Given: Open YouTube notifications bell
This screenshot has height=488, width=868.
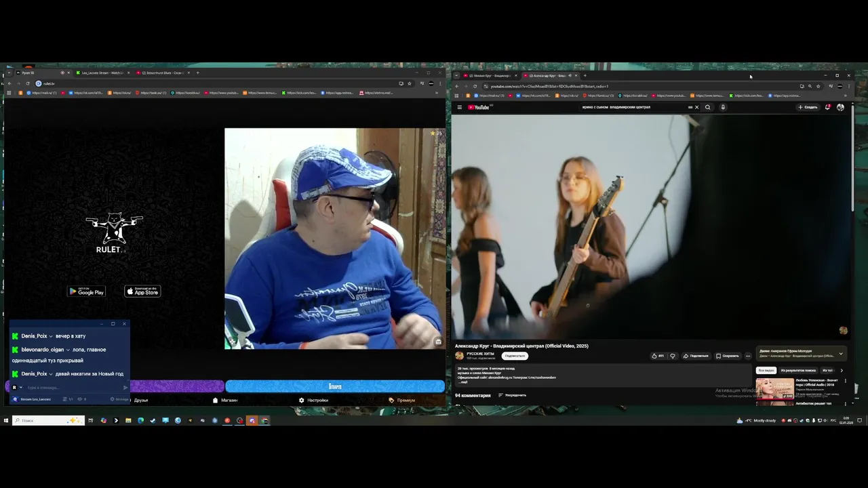Looking at the screenshot, I should (828, 107).
